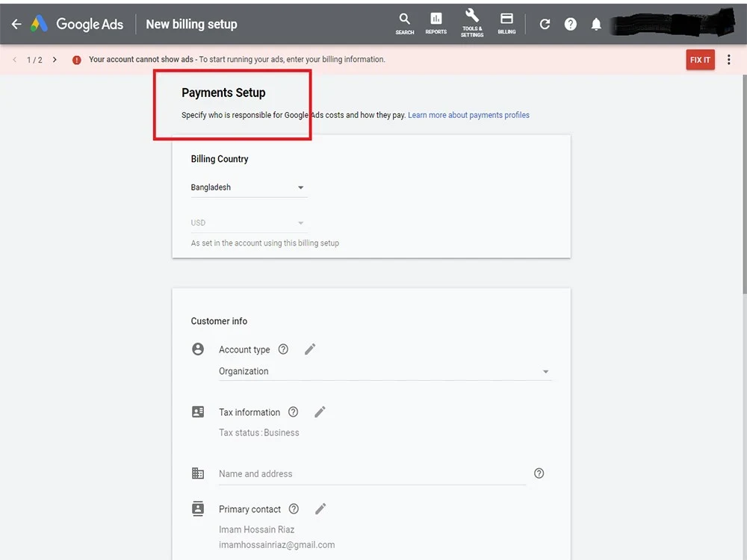Image resolution: width=747 pixels, height=560 pixels.
Task: Click the page vertical scrollbar
Action: pos(744,184)
